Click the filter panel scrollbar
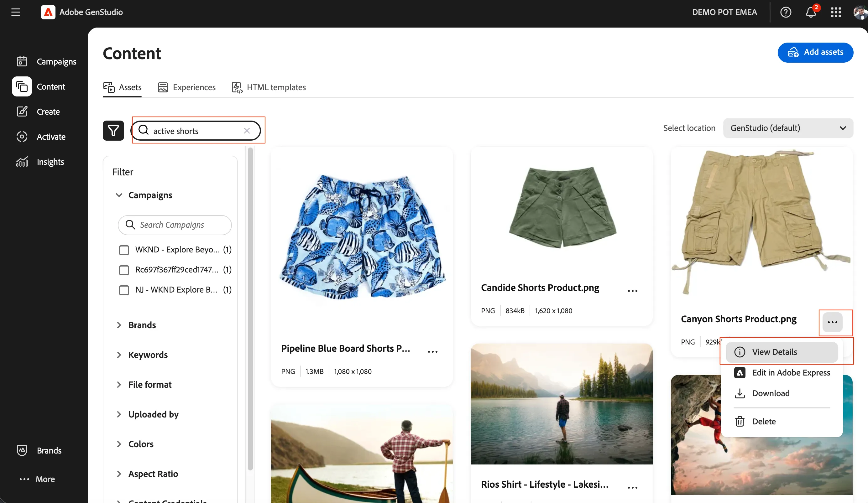868x503 pixels. click(x=250, y=309)
